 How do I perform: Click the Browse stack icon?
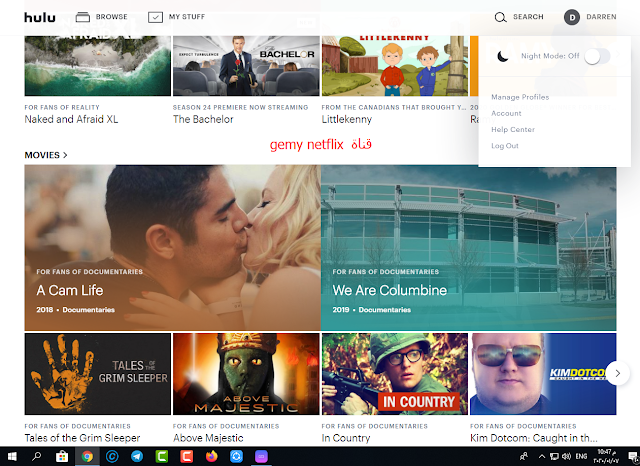[x=83, y=17]
